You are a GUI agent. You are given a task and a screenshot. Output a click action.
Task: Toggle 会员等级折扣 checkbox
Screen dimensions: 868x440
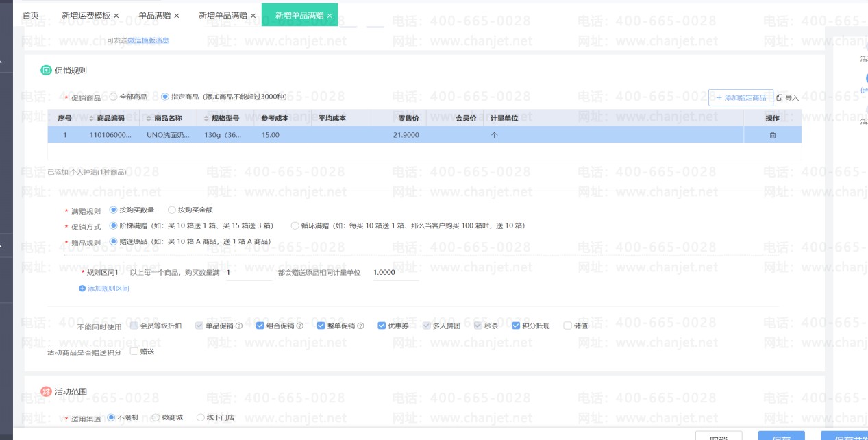(x=134, y=326)
